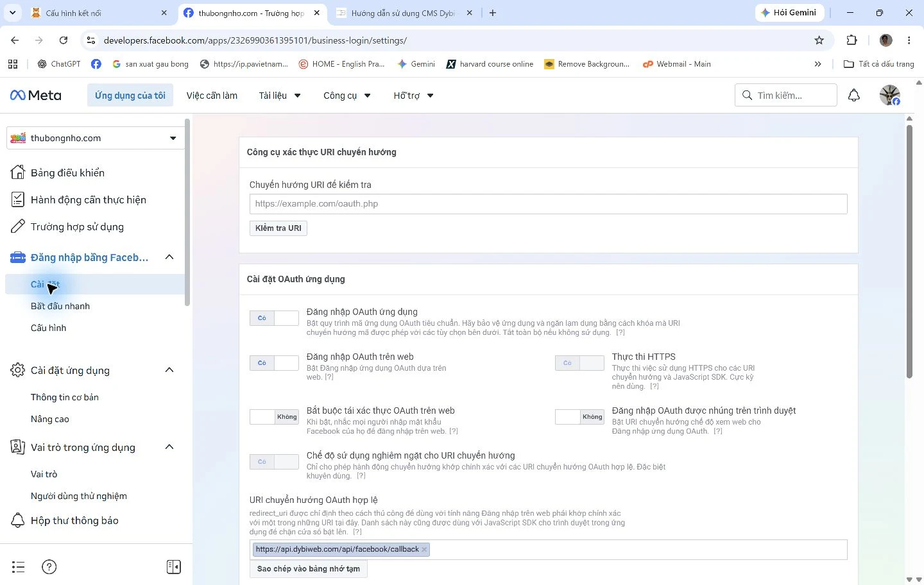This screenshot has width=924, height=585.
Task: Open the Hỗ trợ dropdown menu
Action: pos(413,96)
